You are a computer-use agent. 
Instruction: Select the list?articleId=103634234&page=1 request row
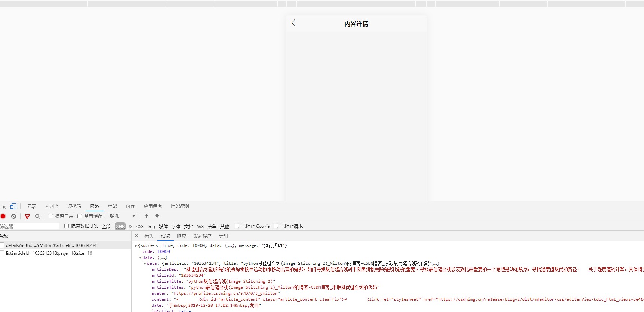65,253
